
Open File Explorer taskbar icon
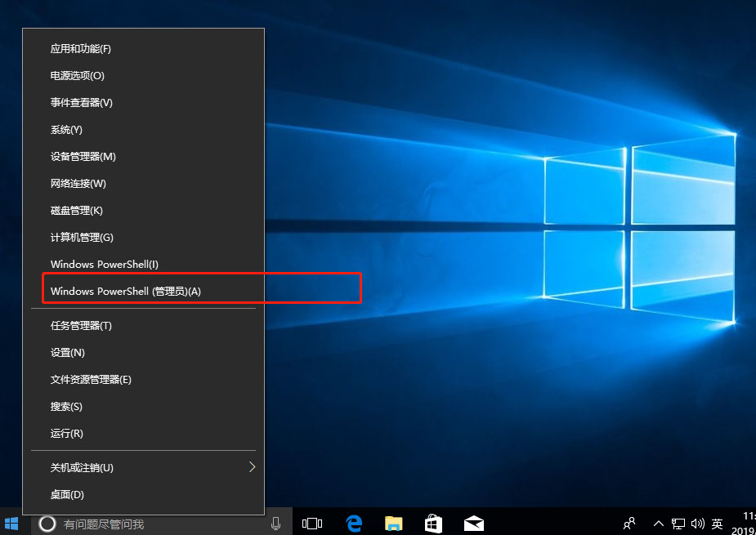click(394, 524)
